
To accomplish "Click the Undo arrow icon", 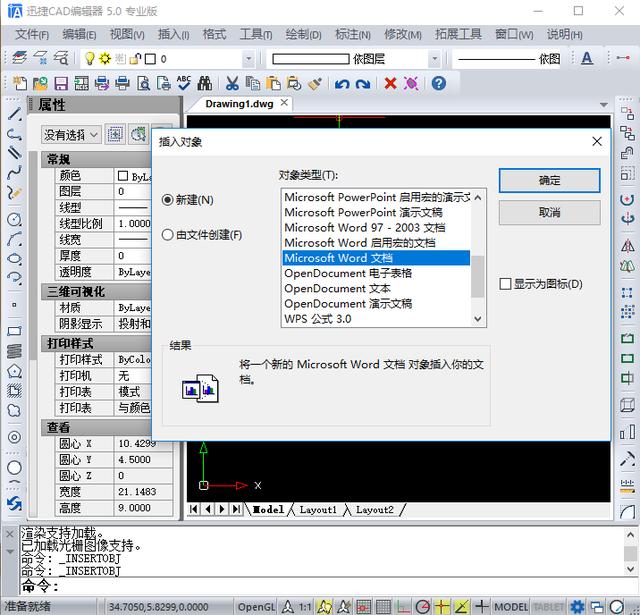I will 342,84.
